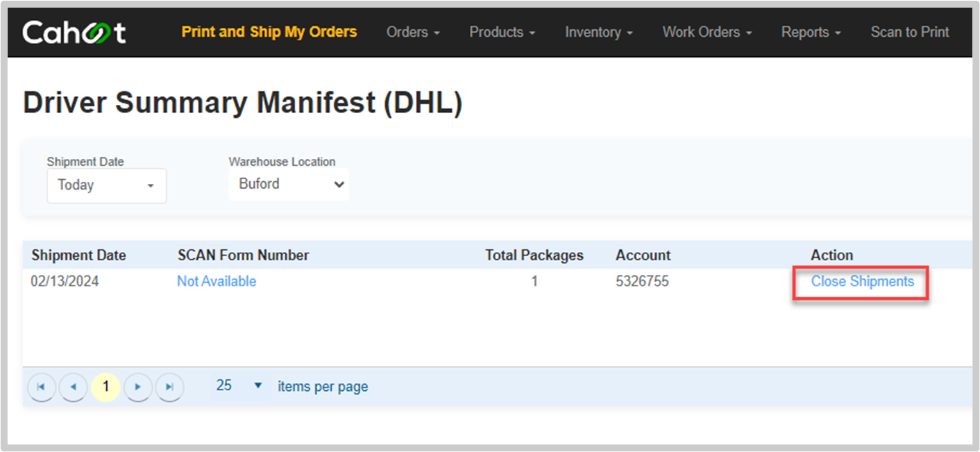
Task: Expand the Products menu
Action: [x=502, y=32]
